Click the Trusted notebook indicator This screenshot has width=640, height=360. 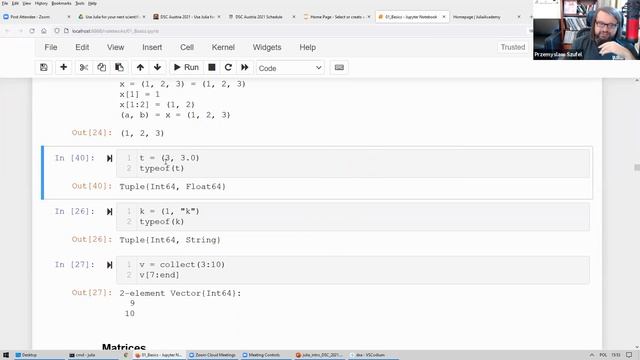pyautogui.click(x=513, y=47)
